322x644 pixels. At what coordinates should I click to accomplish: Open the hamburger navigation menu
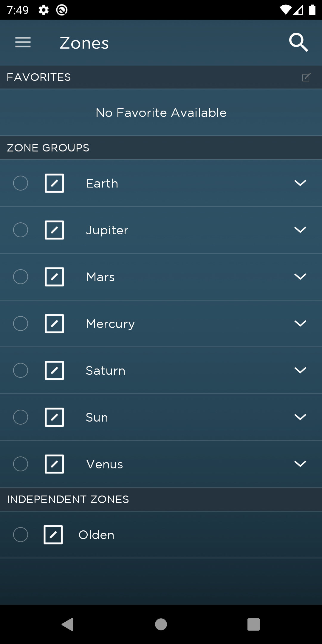coord(23,42)
